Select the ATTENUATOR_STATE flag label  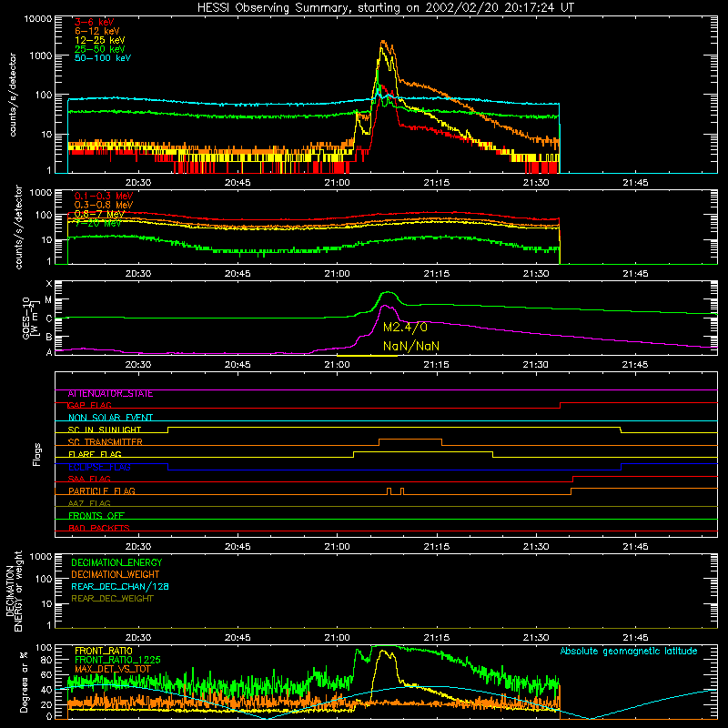point(110,394)
